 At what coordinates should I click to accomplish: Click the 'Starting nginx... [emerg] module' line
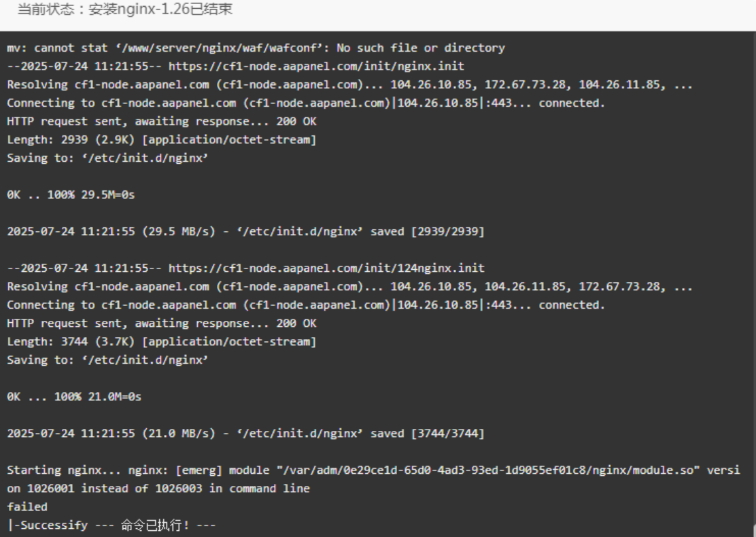click(373, 470)
